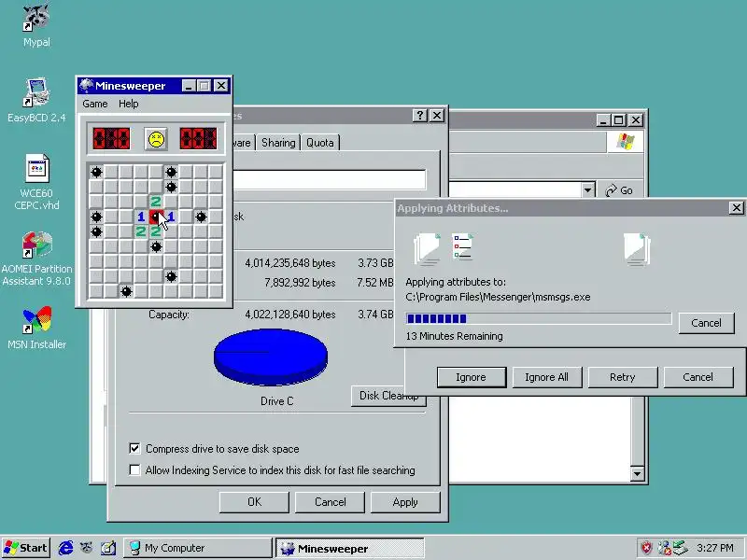This screenshot has width=747, height=560.
Task: Click the volume label input field
Action: tap(329, 180)
